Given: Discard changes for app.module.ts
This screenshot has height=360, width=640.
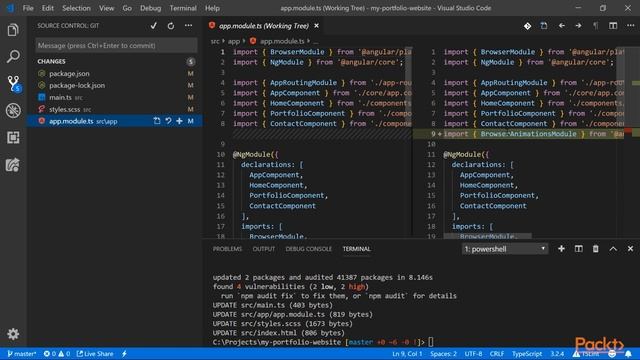Looking at the screenshot, I should (x=168, y=121).
